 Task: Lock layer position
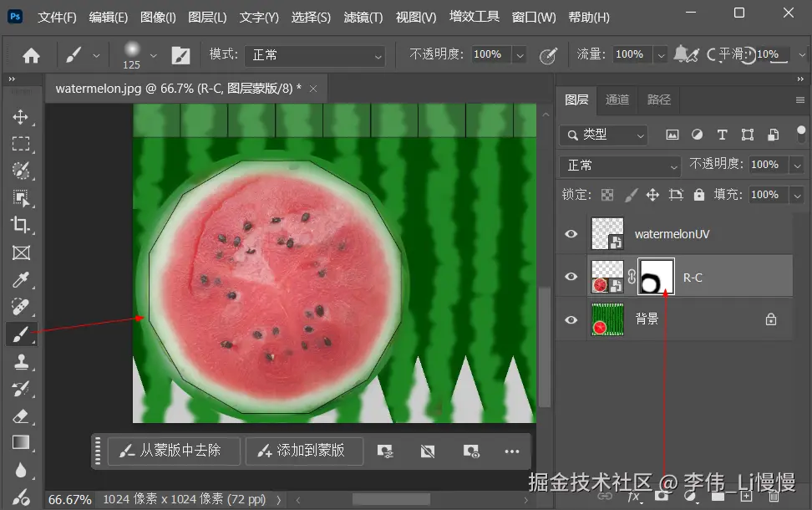[x=652, y=195]
